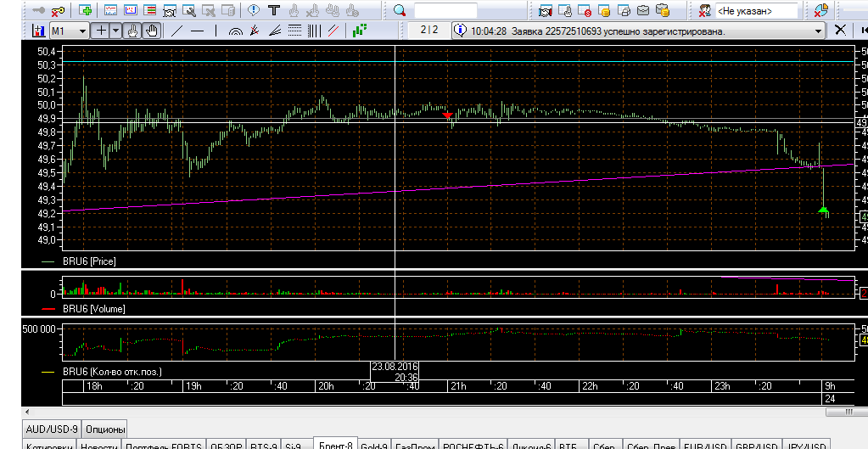Click the grey connect key icon
Image resolution: width=868 pixels, height=449 pixels.
[39, 10]
